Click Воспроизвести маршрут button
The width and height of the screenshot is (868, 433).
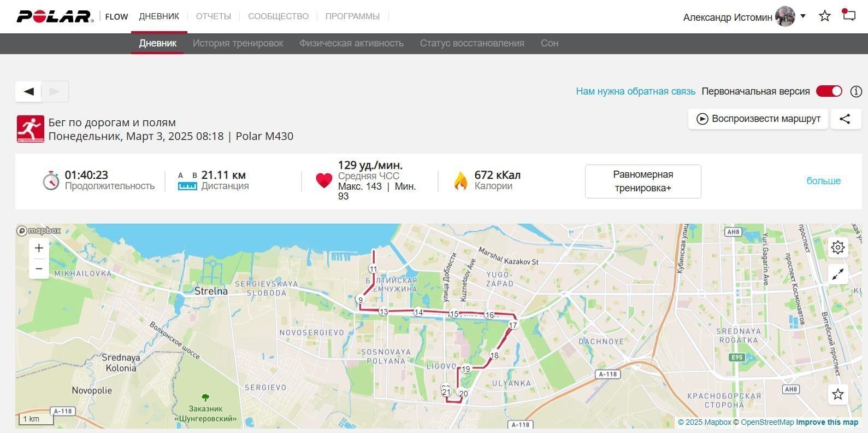758,119
